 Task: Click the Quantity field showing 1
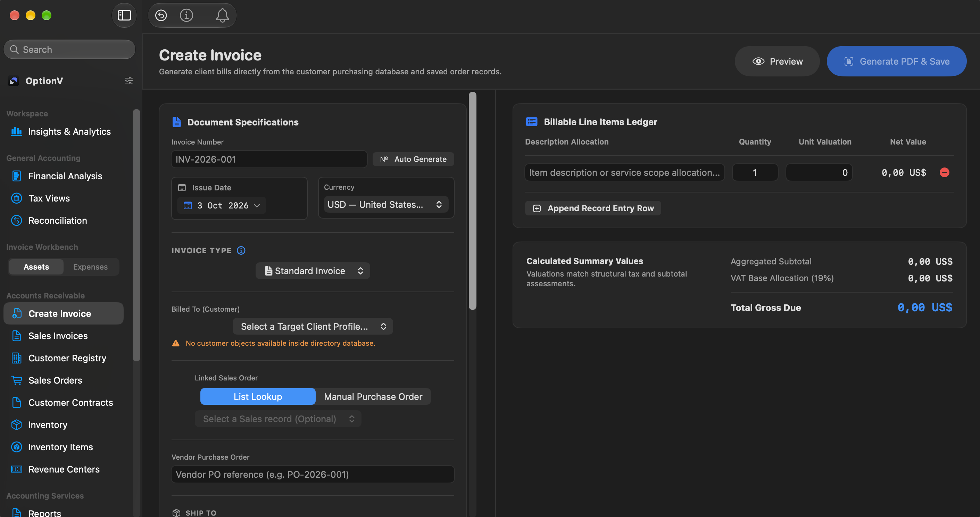755,172
